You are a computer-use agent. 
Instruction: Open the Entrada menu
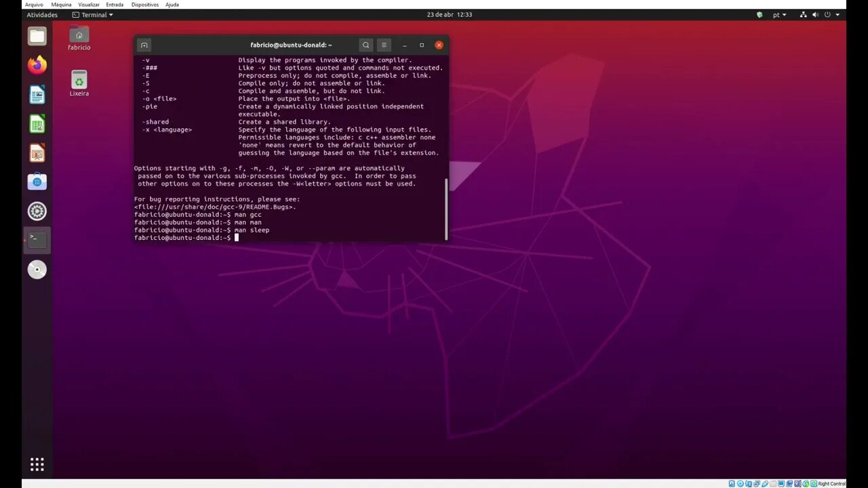tap(115, 4)
